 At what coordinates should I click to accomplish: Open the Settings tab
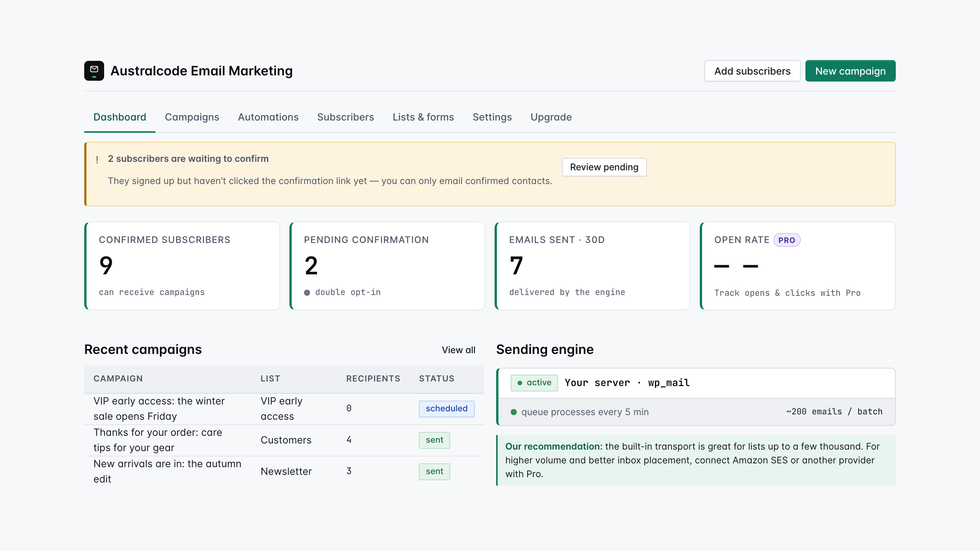[492, 117]
